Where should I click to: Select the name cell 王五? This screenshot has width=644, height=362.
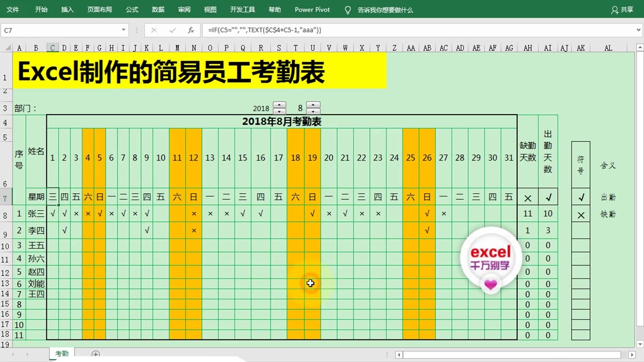click(36, 245)
